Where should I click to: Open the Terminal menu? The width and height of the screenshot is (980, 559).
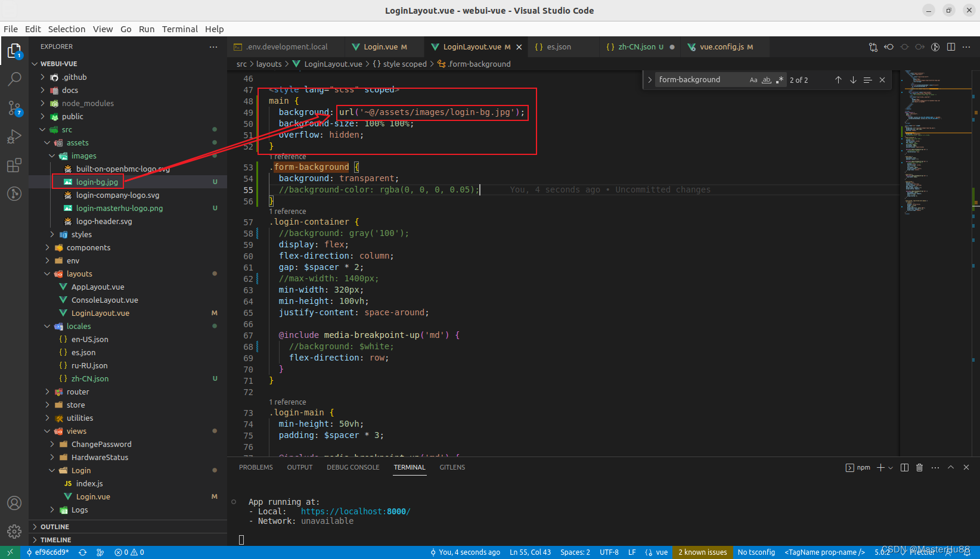pyautogui.click(x=180, y=29)
